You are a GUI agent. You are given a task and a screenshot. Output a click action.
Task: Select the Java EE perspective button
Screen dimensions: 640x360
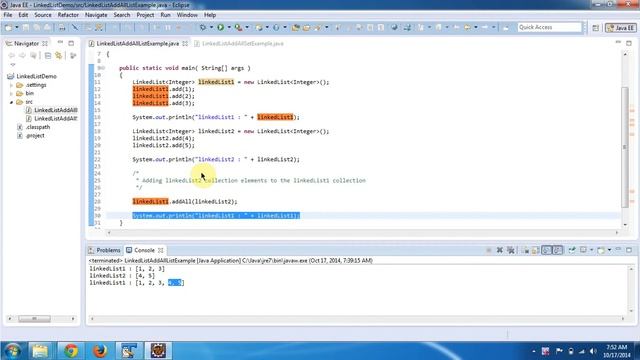620,28
